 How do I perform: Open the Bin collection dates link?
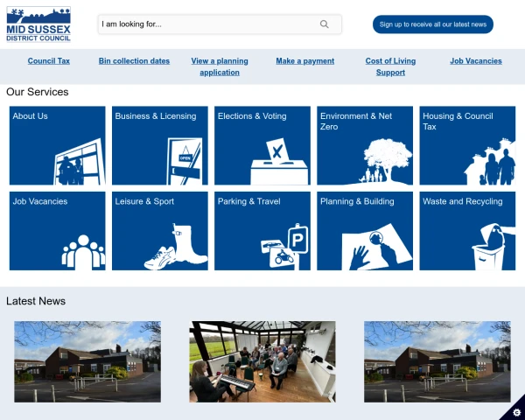click(134, 61)
